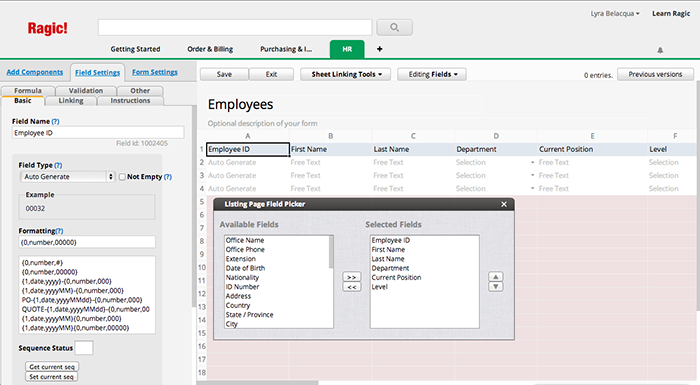Screen dimensions: 700x385
Task: Add a new tab with the plus icon
Action: [379, 49]
